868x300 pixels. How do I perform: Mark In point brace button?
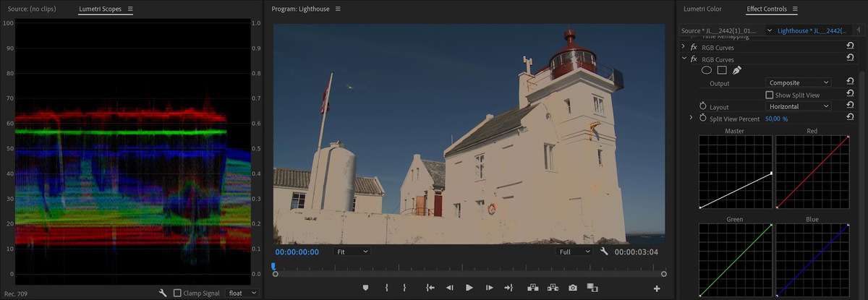pyautogui.click(x=386, y=288)
